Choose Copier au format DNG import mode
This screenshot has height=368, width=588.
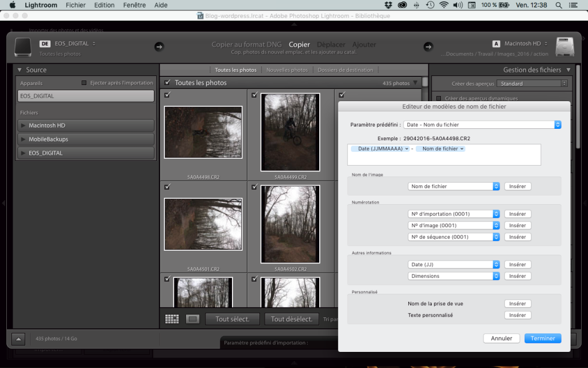246,44
